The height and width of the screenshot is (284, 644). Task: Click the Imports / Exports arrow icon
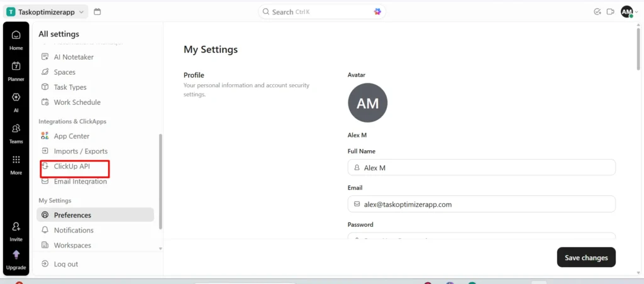pyautogui.click(x=45, y=151)
